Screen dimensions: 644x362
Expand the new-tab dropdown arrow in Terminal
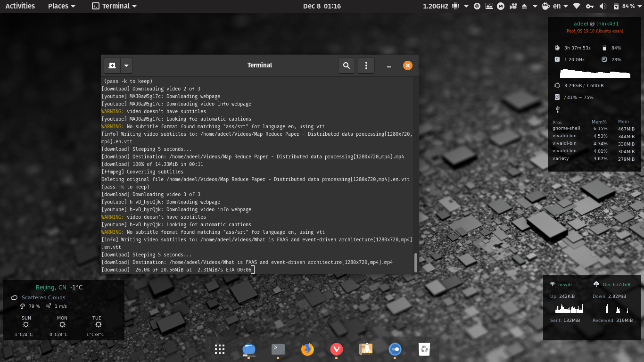tap(126, 66)
